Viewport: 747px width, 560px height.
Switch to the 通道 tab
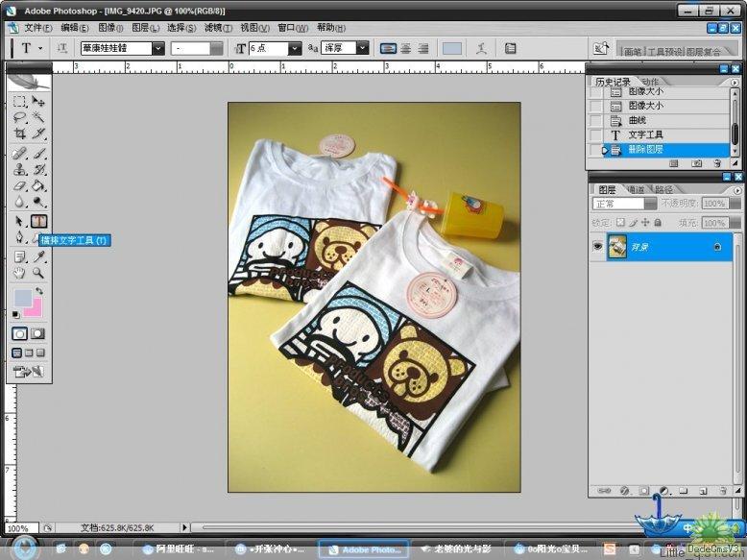tap(636, 189)
